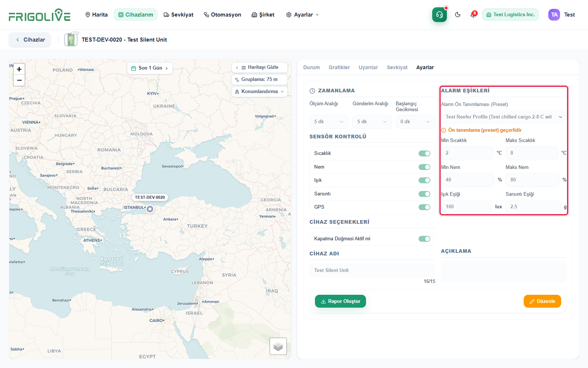
Task: Click the TEST-DEV-0020 map label
Action: tap(150, 197)
